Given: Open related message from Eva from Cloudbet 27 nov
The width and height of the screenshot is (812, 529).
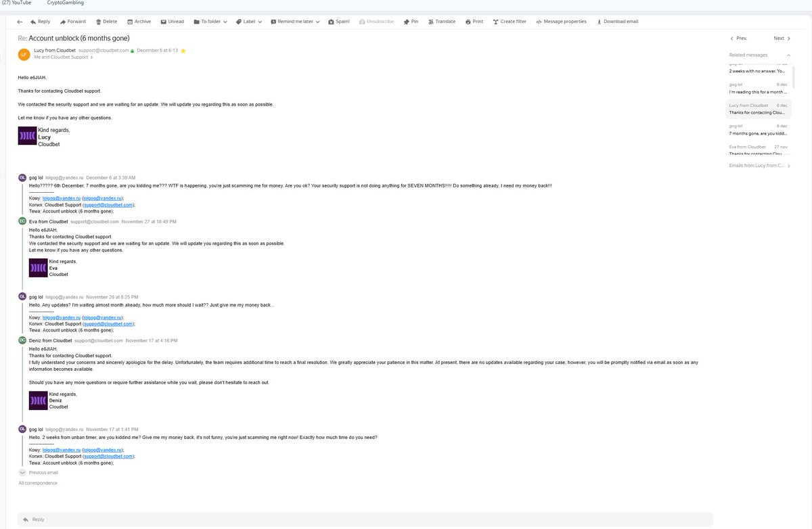Looking at the screenshot, I should pyautogui.click(x=758, y=149).
